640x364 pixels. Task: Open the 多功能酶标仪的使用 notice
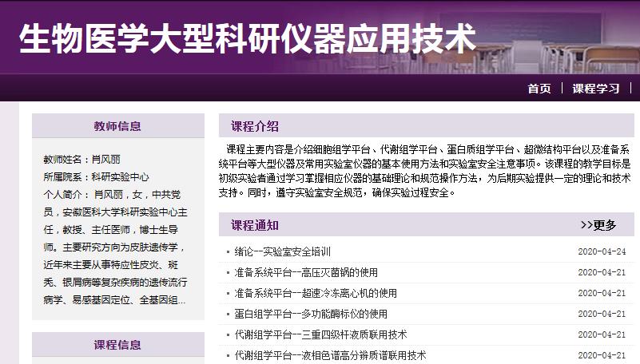(311, 314)
